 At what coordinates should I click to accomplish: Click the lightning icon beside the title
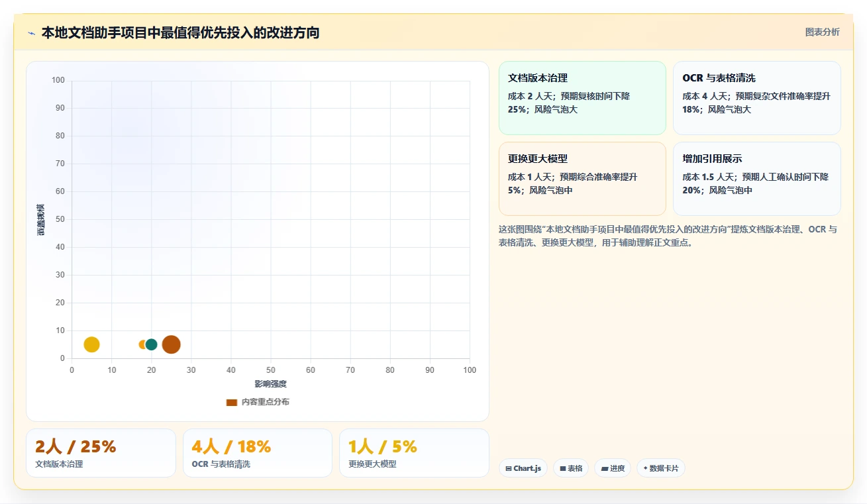31,33
